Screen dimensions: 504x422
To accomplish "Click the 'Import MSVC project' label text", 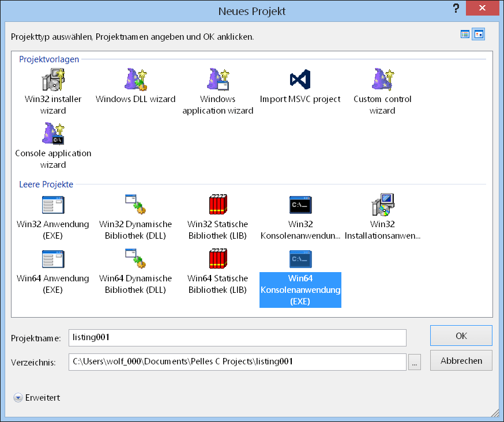I will tap(300, 99).
